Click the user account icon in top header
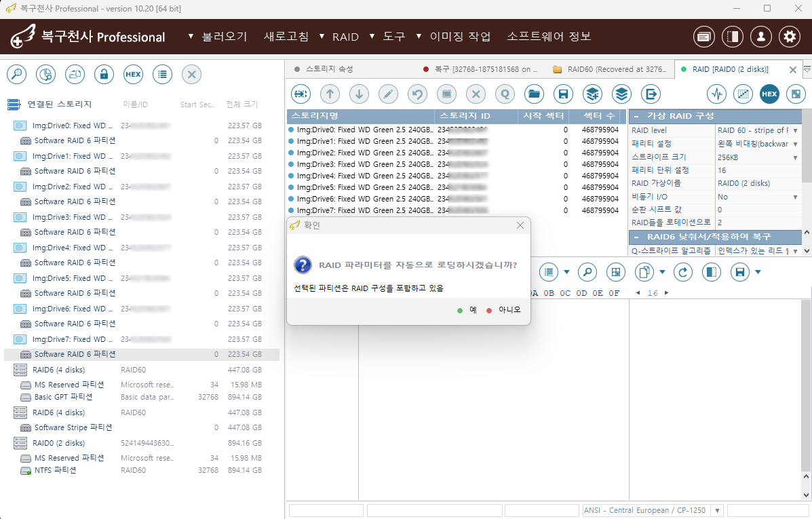 (x=760, y=37)
